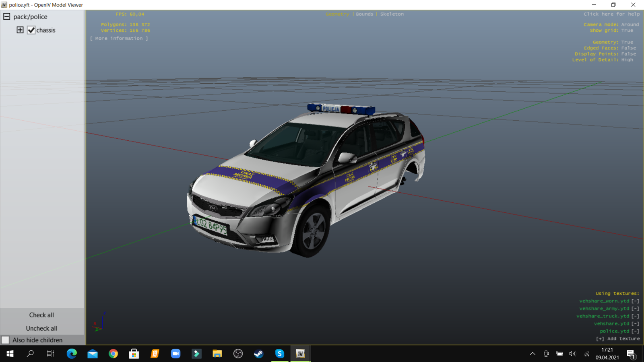Open Steam from the taskbar

coord(258,354)
